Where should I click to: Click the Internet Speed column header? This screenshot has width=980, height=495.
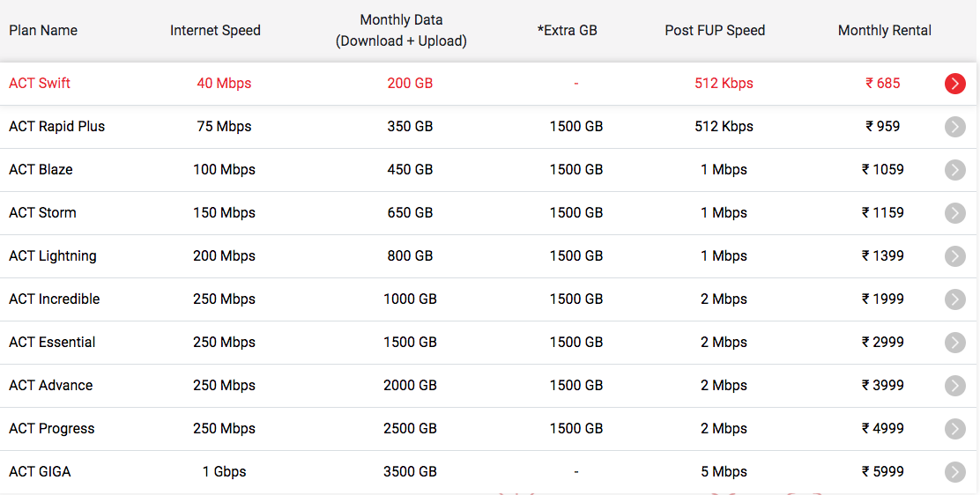pyautogui.click(x=215, y=30)
